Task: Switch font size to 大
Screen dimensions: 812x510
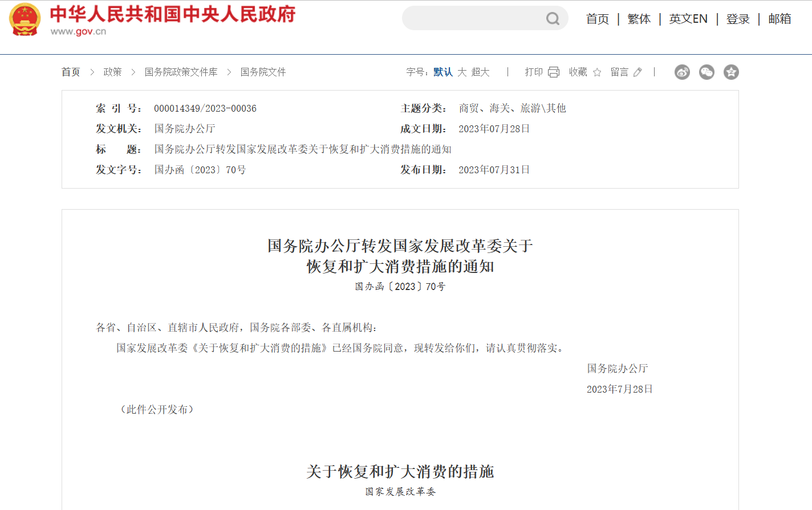Action: (462, 72)
